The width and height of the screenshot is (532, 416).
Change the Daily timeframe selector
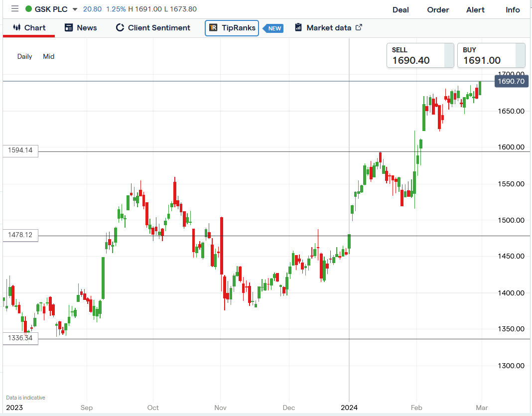point(25,56)
